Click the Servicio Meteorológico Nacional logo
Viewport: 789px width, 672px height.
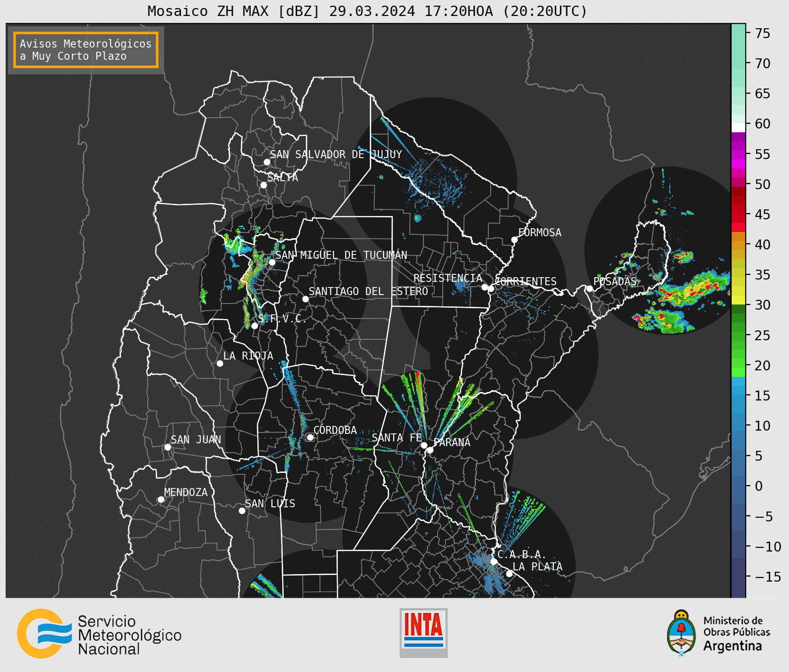99,633
